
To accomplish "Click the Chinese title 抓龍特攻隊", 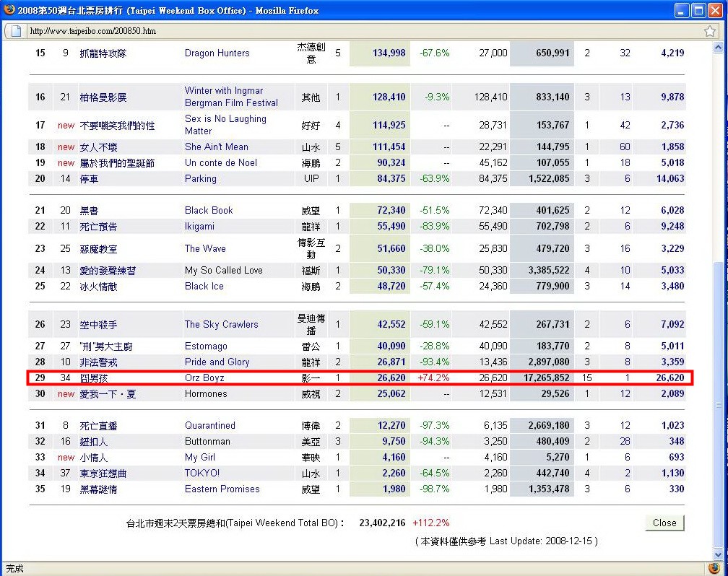I will coord(103,53).
